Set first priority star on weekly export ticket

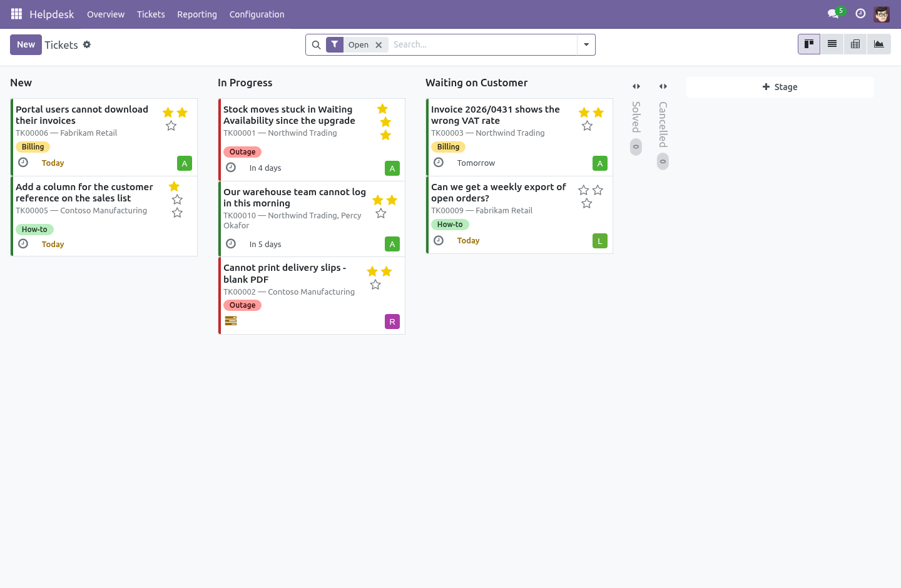click(x=584, y=190)
